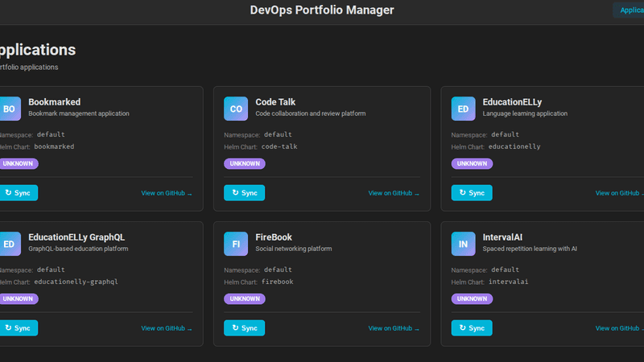The image size is (644, 362).
Task: Sync the FireBook application
Action: [x=245, y=328]
